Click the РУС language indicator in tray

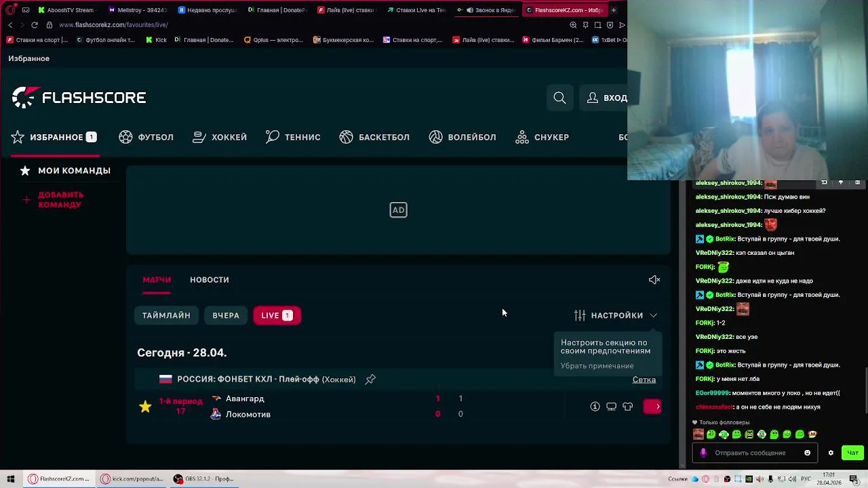806,479
